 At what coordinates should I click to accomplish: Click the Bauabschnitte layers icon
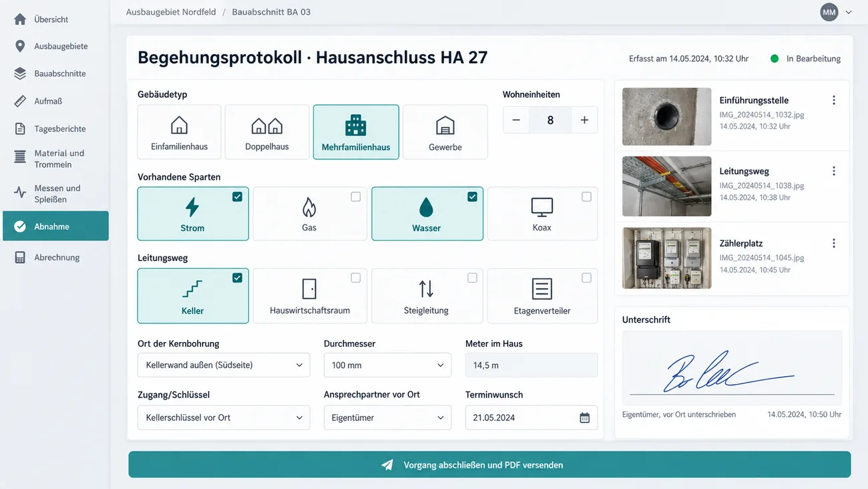20,73
